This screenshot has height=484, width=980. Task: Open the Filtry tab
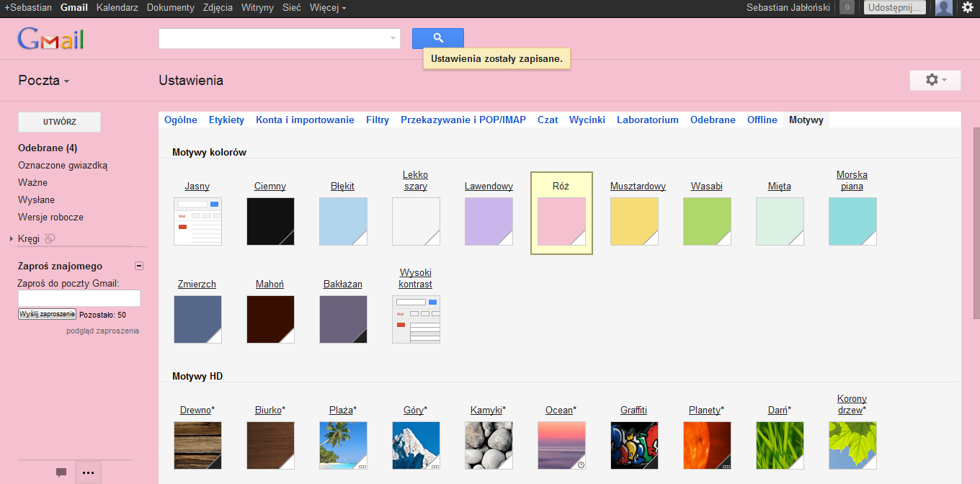coord(378,120)
